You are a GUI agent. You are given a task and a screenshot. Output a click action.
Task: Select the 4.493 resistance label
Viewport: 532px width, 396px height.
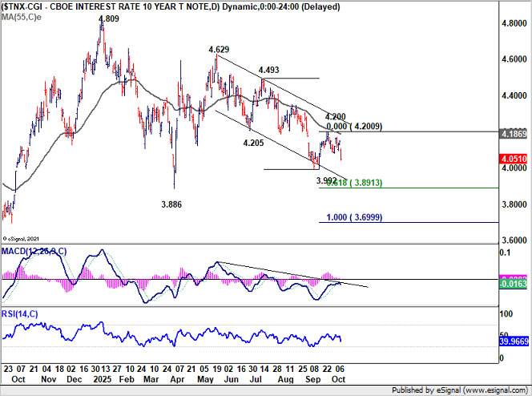point(268,70)
